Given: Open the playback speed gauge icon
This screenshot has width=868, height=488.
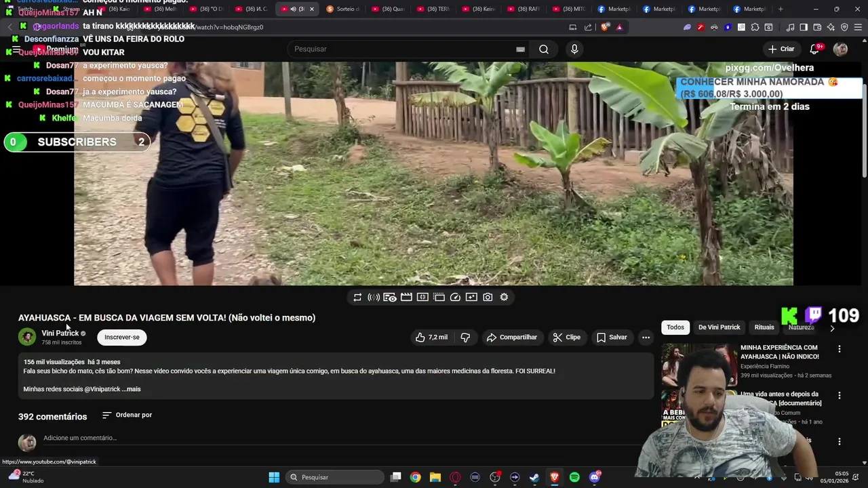Looking at the screenshot, I should (455, 297).
